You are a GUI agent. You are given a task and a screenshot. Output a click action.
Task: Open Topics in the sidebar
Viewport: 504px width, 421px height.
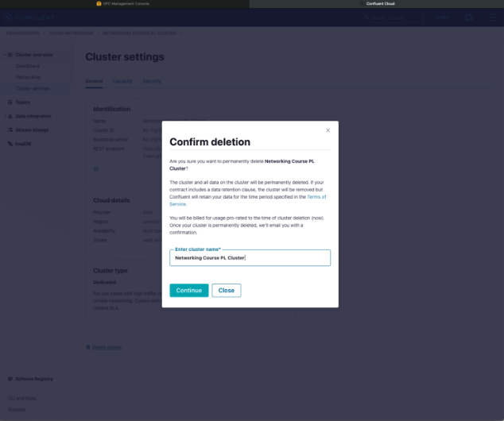pyautogui.click(x=22, y=102)
